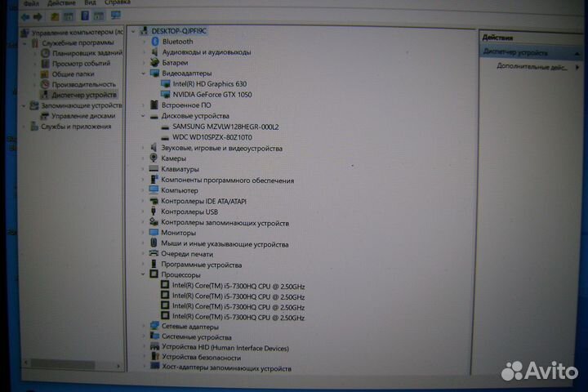Select Управление компьютером root node

click(78, 33)
